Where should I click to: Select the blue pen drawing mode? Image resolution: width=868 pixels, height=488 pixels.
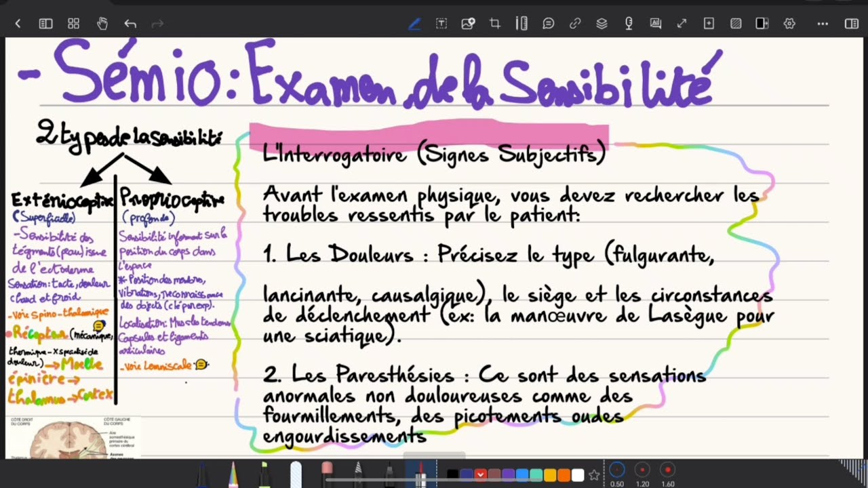(414, 24)
